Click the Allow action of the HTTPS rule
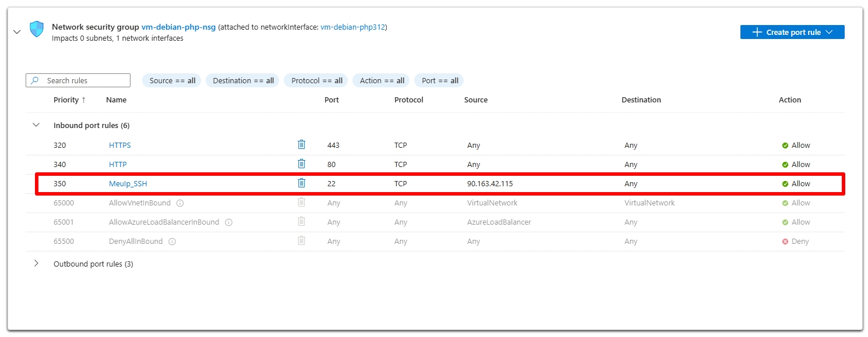Image resolution: width=868 pixels, height=337 pixels. 796,146
